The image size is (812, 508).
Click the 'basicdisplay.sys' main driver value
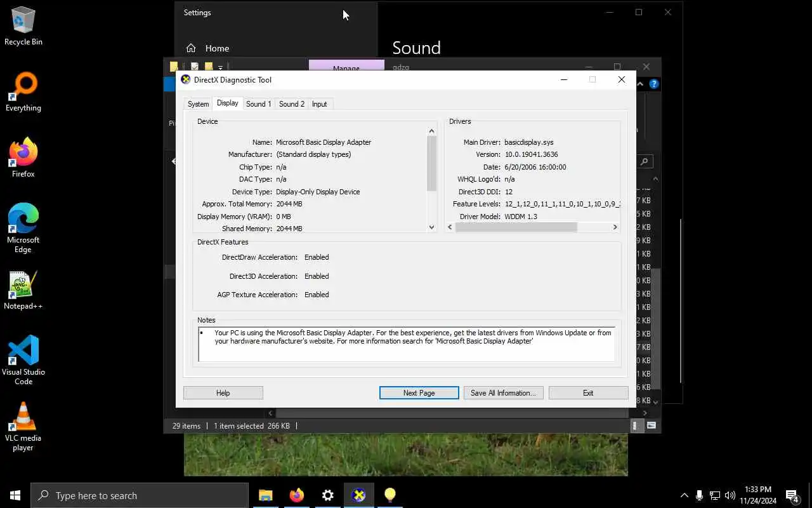coord(530,142)
